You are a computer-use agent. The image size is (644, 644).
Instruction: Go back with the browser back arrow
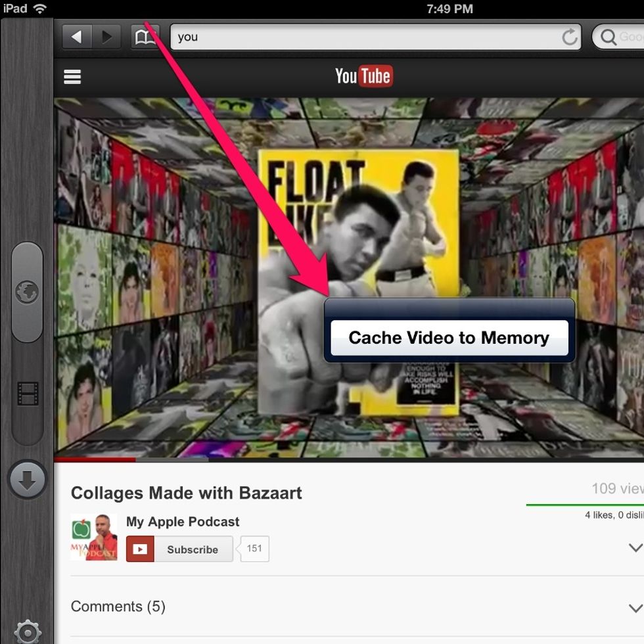77,37
